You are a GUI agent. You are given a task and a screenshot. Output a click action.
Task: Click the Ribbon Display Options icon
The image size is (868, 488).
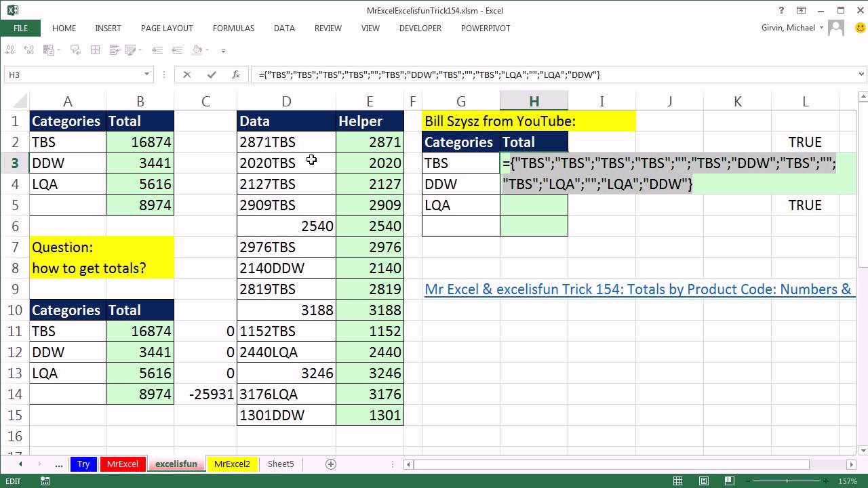(x=802, y=10)
